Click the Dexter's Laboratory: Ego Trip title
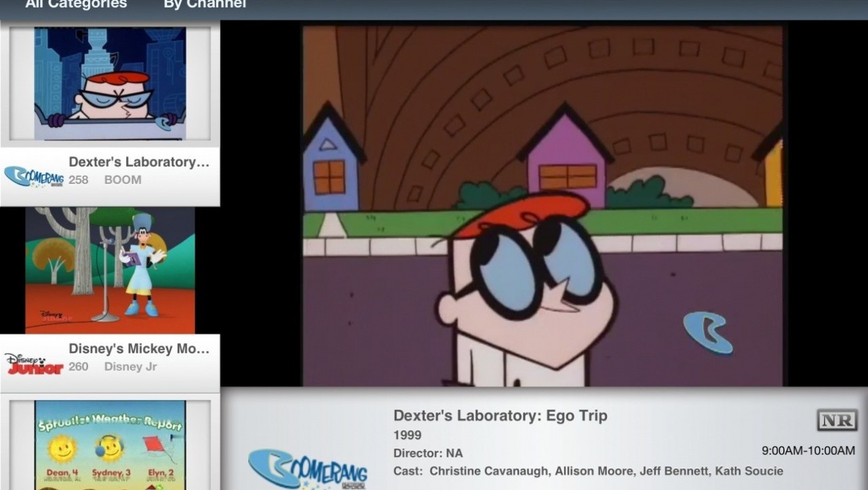 [500, 415]
